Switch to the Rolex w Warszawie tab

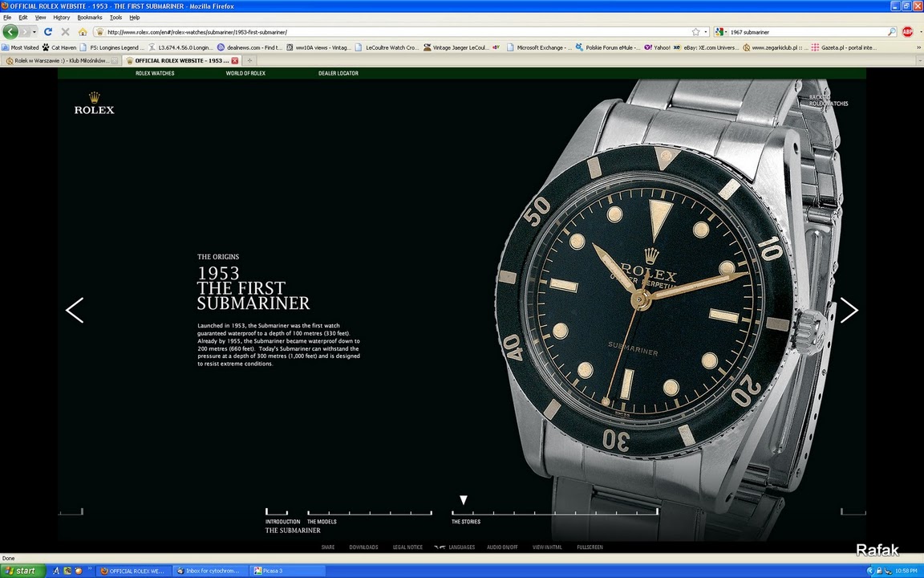pos(61,60)
